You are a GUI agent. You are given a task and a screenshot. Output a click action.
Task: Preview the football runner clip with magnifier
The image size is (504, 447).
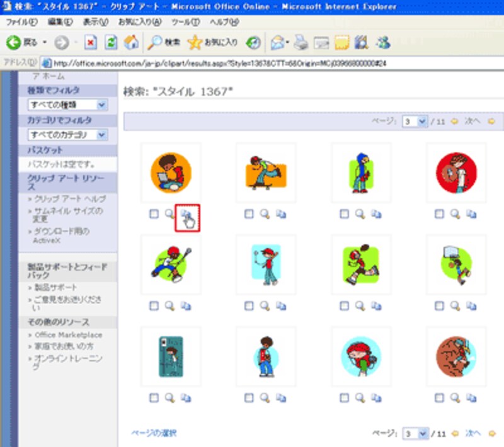pyautogui.click(x=360, y=306)
